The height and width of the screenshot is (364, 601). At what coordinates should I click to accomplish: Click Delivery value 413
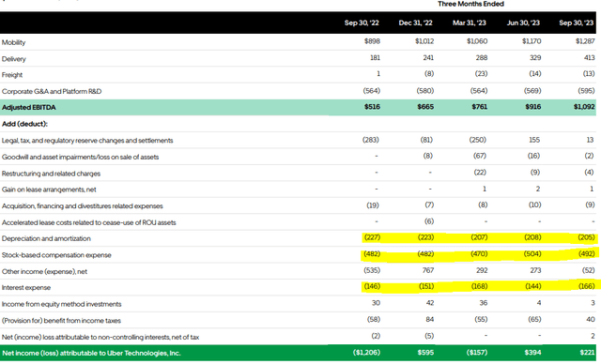[589, 57]
